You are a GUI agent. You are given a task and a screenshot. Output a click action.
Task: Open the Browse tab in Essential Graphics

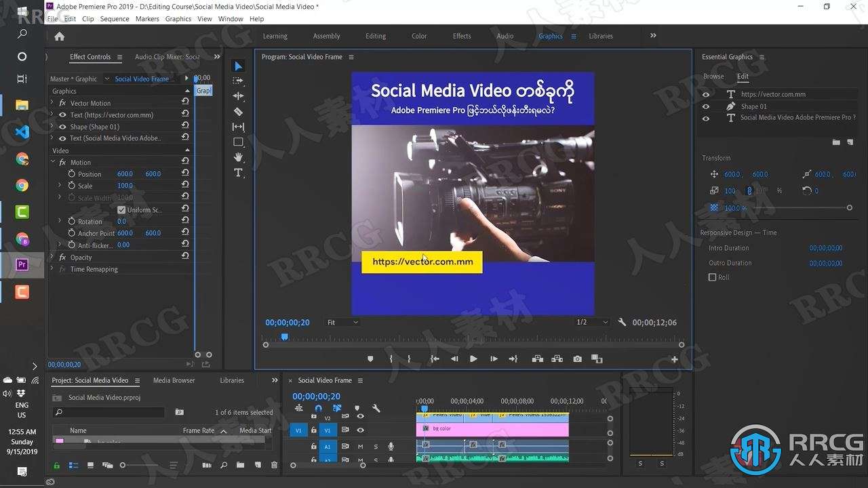coord(713,77)
